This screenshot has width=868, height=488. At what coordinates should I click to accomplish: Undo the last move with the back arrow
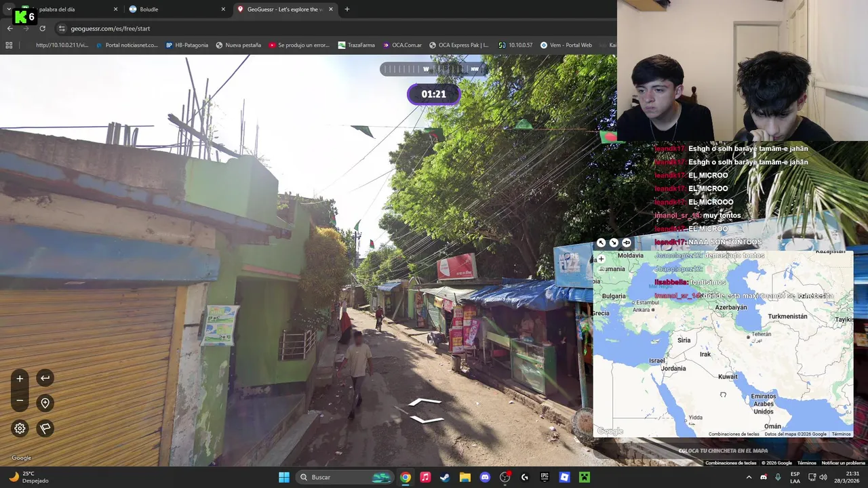click(x=45, y=378)
